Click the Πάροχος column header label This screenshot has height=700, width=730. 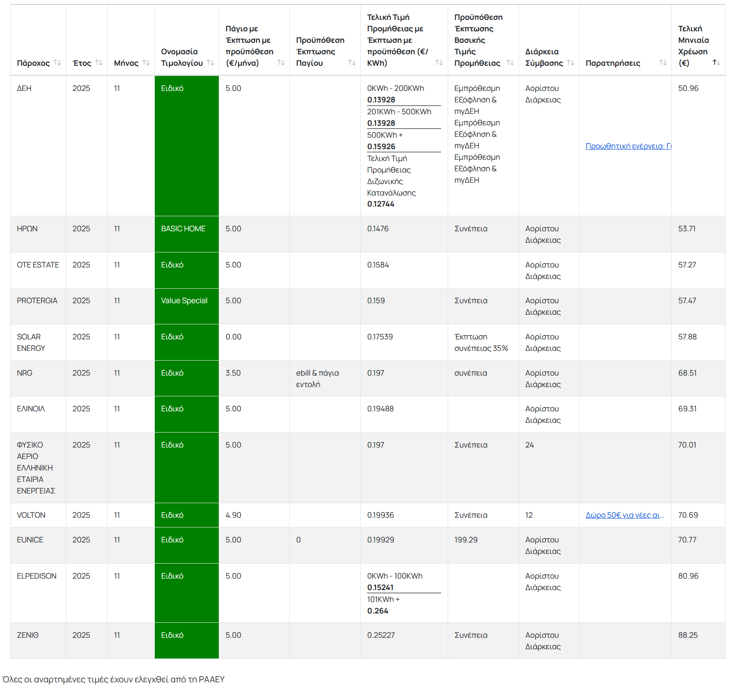point(33,63)
